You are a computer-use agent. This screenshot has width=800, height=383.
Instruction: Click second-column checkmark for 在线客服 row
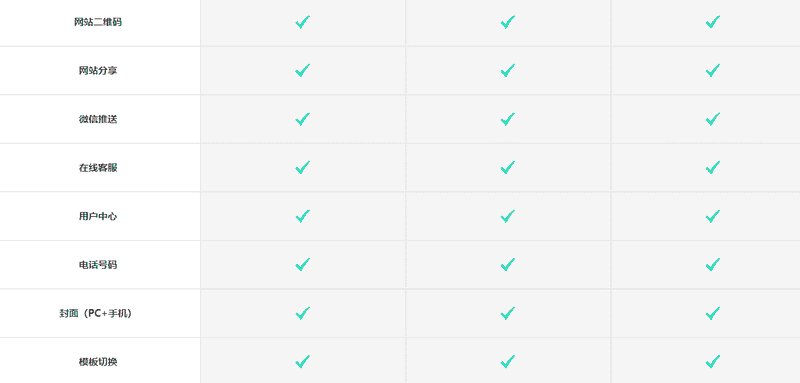pos(508,167)
